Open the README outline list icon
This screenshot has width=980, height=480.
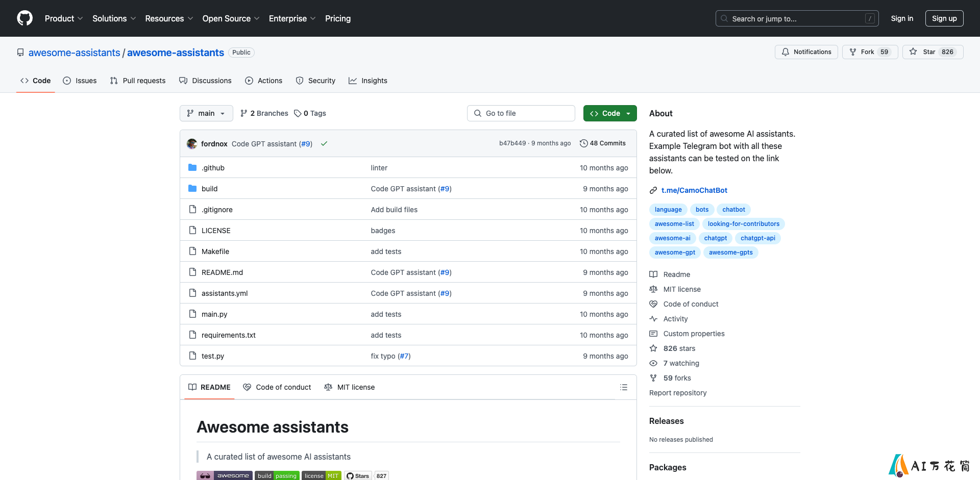624,387
